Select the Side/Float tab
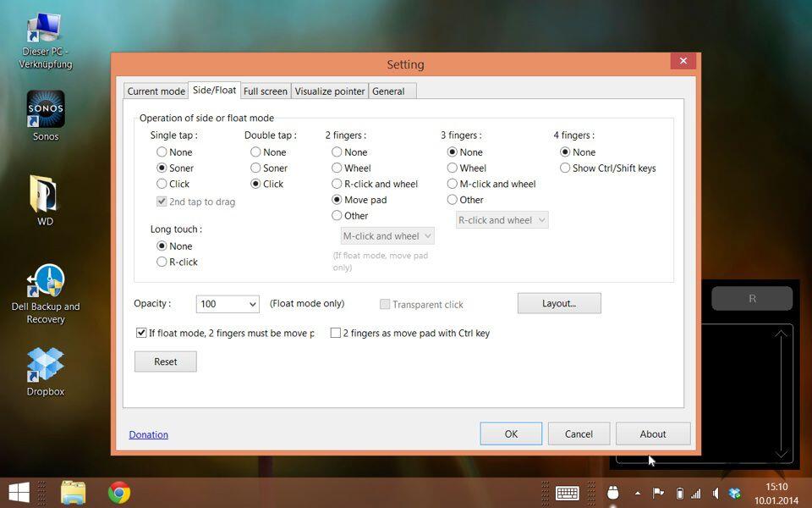This screenshot has width=812, height=508. (214, 91)
